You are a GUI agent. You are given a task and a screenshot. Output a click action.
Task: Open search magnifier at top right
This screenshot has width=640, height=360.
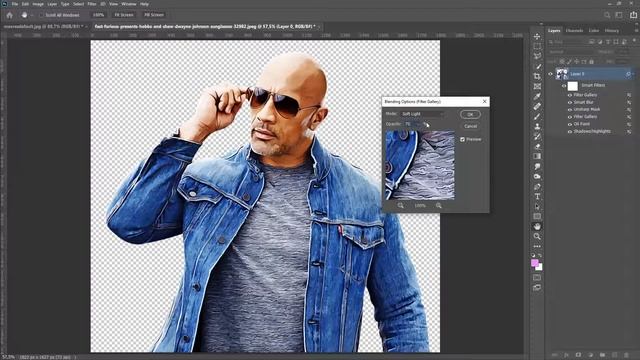pos(607,15)
